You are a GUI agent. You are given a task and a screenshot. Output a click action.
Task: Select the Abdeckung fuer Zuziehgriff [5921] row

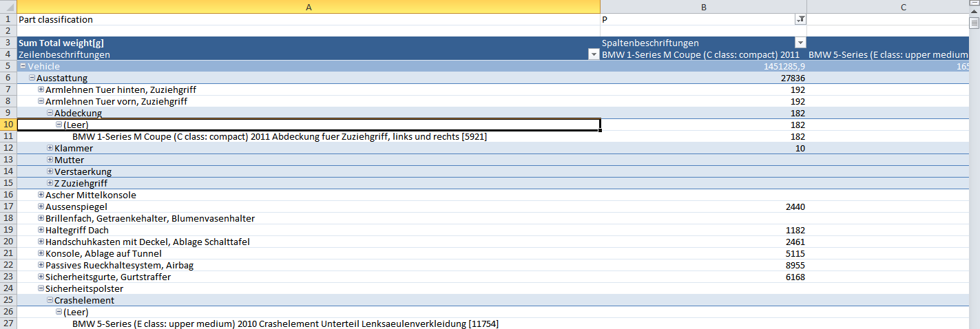pos(308,137)
